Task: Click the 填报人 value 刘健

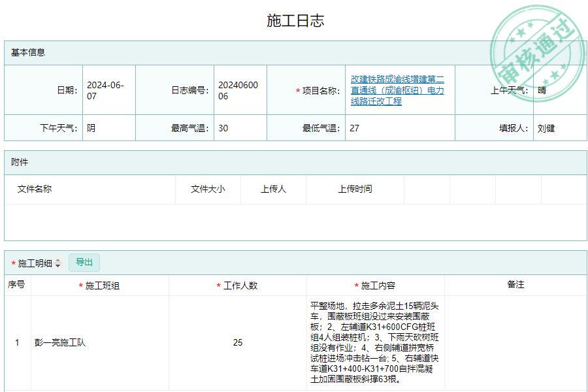Action: (x=546, y=128)
